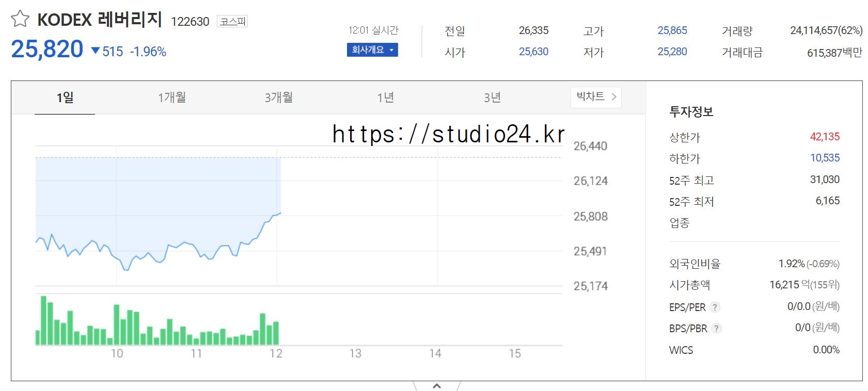Click the 거래대금 value 615,387백만
Screen dimensions: 868x391
tap(834, 52)
